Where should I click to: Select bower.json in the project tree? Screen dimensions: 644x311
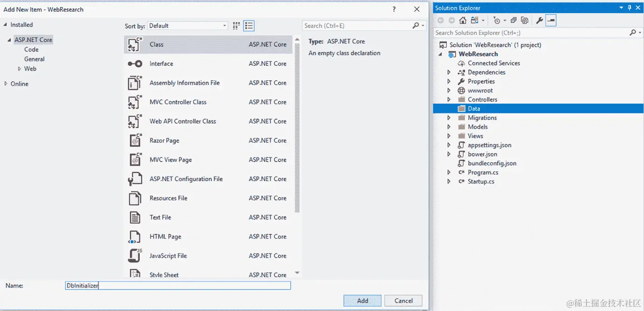point(482,154)
